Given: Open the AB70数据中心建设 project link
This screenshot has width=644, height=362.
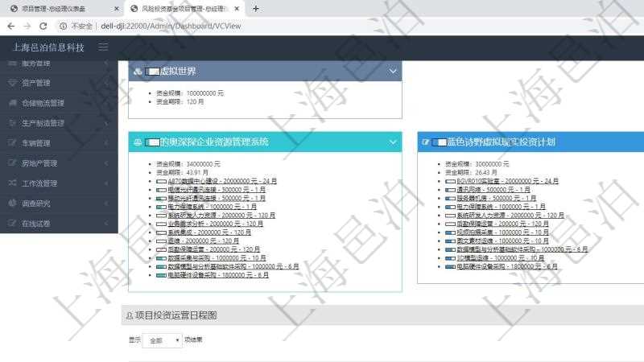Looking at the screenshot, I should pyautogui.click(x=222, y=181).
